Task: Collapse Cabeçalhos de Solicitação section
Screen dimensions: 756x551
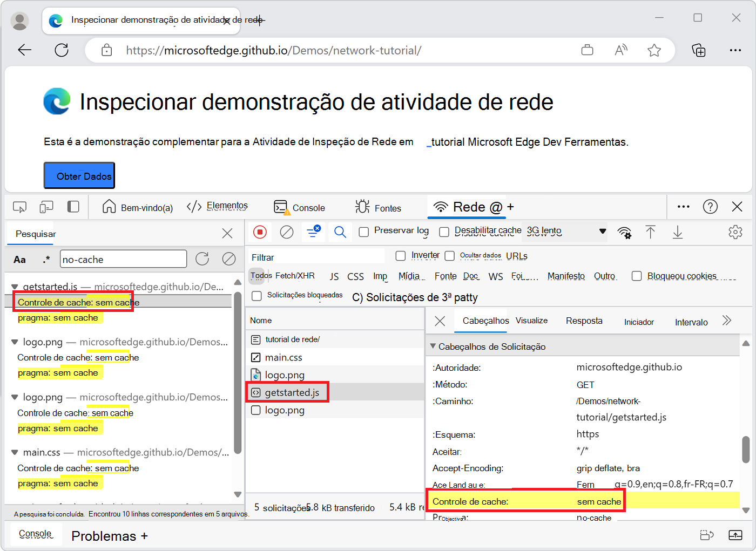Action: [x=433, y=346]
